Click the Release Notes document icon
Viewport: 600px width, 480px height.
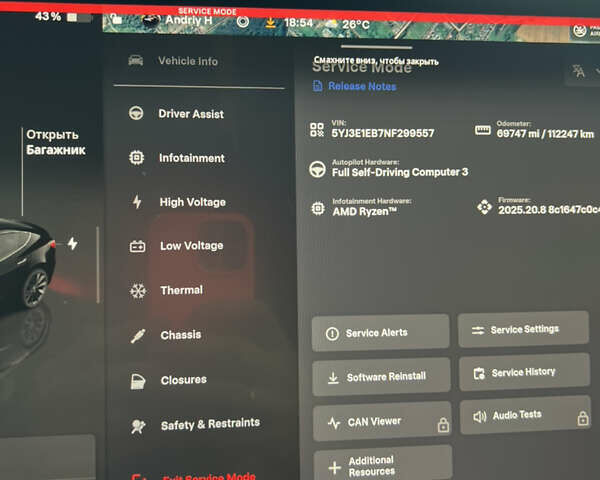[318, 86]
